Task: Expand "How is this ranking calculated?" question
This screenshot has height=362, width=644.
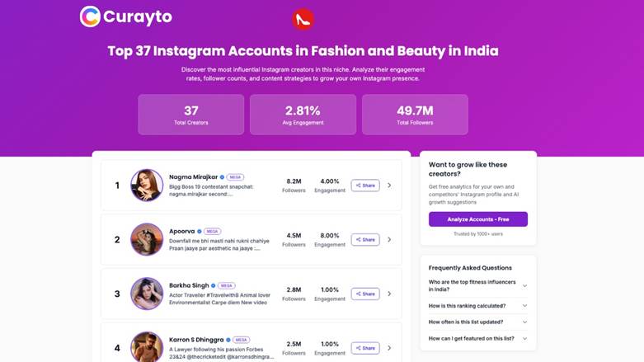Action: tap(524, 306)
